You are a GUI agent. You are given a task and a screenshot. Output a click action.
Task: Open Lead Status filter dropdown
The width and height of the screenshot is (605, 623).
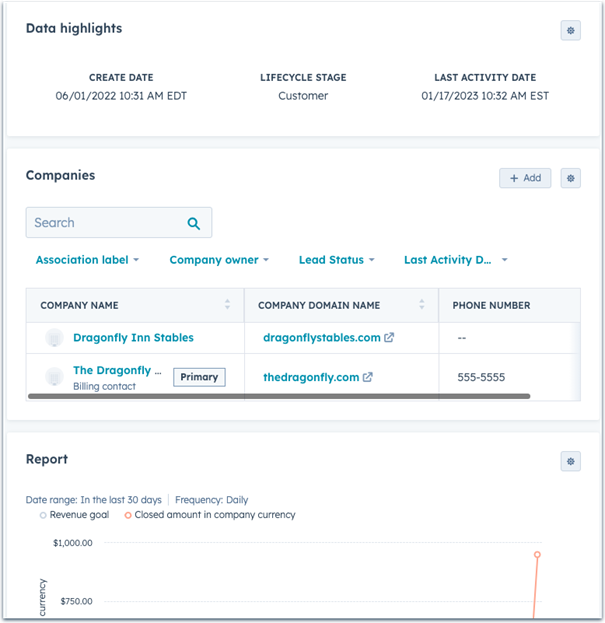(336, 260)
